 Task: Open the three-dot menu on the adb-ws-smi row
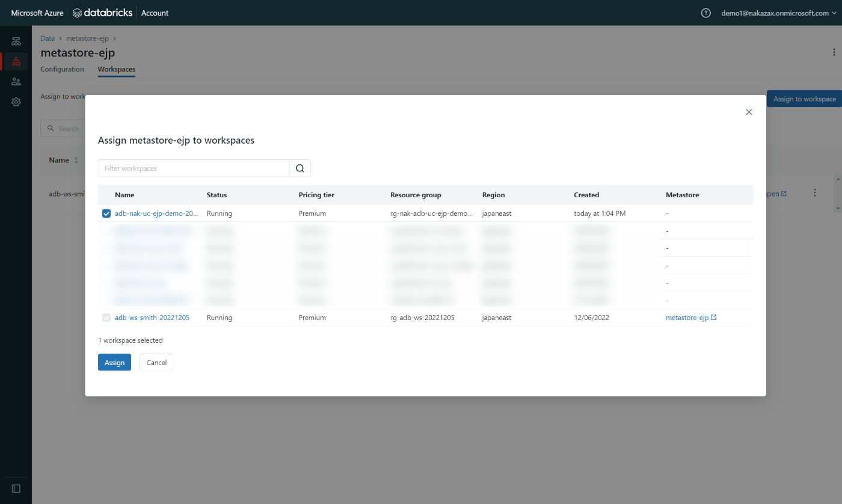[815, 192]
